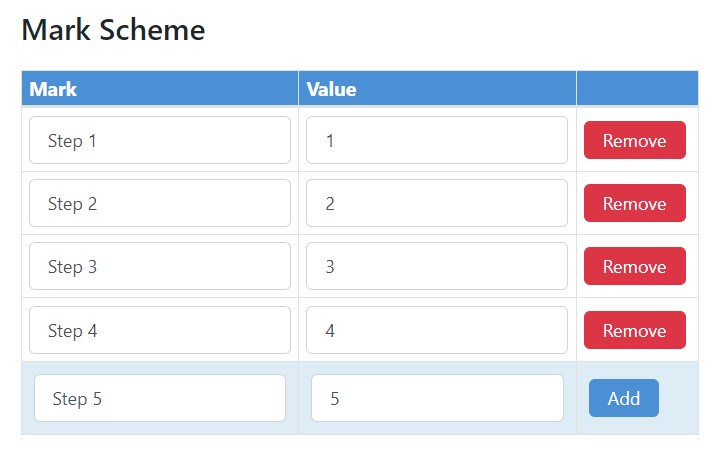Select the value field containing 3
This screenshot has height=454, width=717.
[437, 266]
